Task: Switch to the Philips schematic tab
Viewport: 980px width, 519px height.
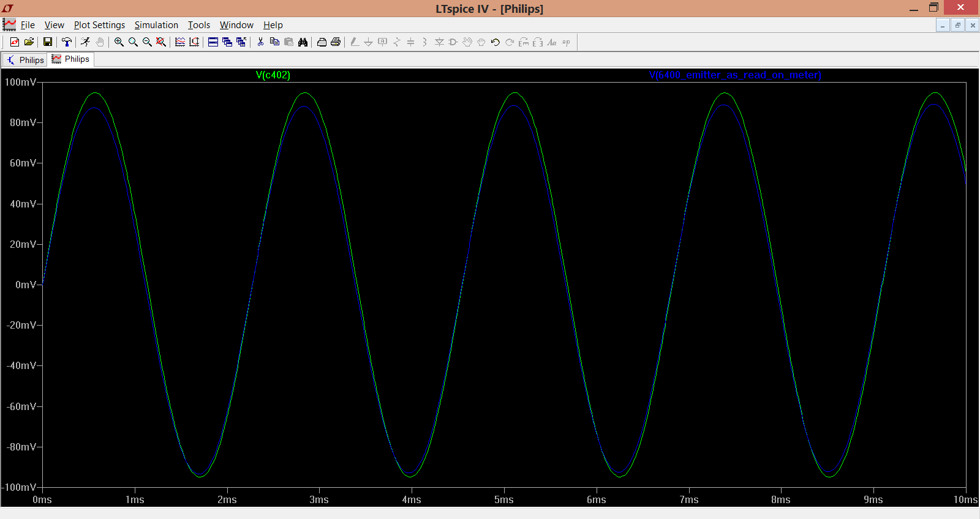Action: pyautogui.click(x=25, y=60)
